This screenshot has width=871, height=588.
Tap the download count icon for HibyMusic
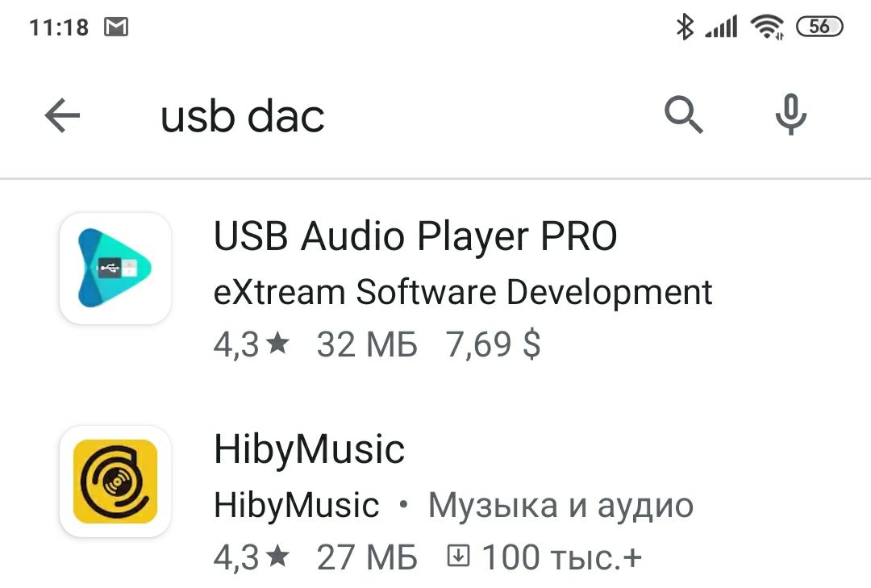[x=459, y=556]
